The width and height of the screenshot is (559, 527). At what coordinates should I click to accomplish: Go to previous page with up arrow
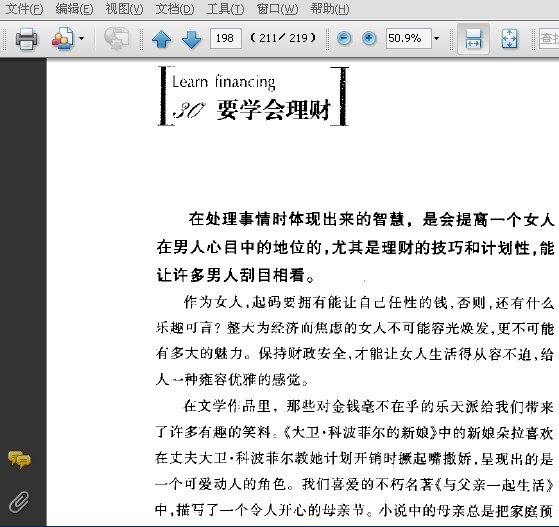(x=161, y=39)
